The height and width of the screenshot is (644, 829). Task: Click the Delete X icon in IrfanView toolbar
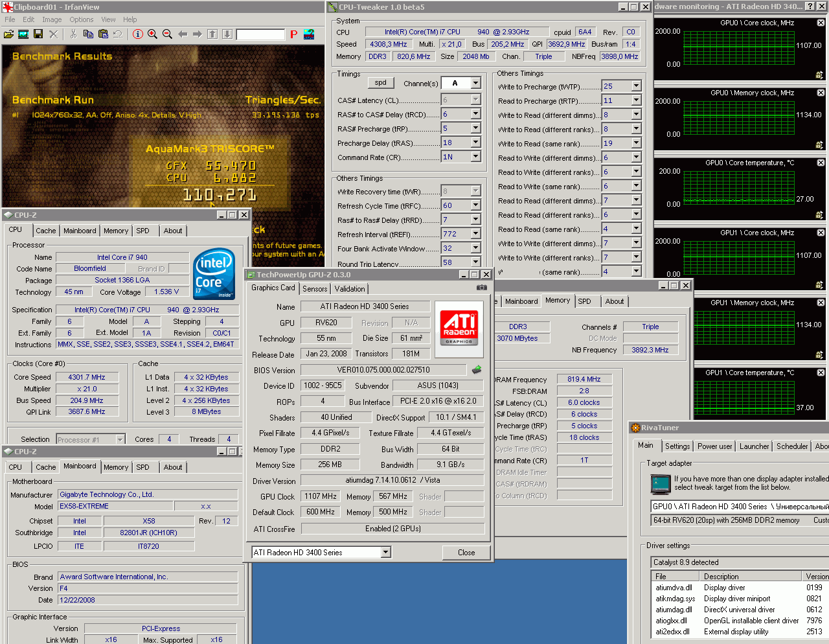click(53, 34)
